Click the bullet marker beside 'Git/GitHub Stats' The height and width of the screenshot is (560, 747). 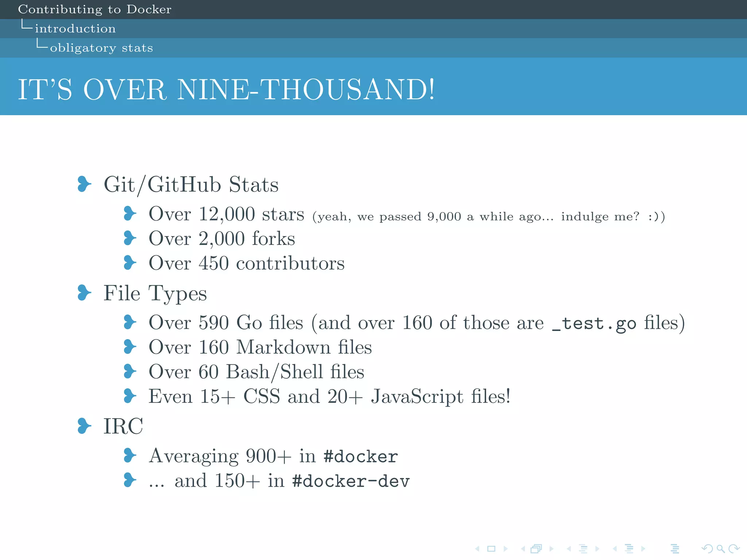click(84, 184)
